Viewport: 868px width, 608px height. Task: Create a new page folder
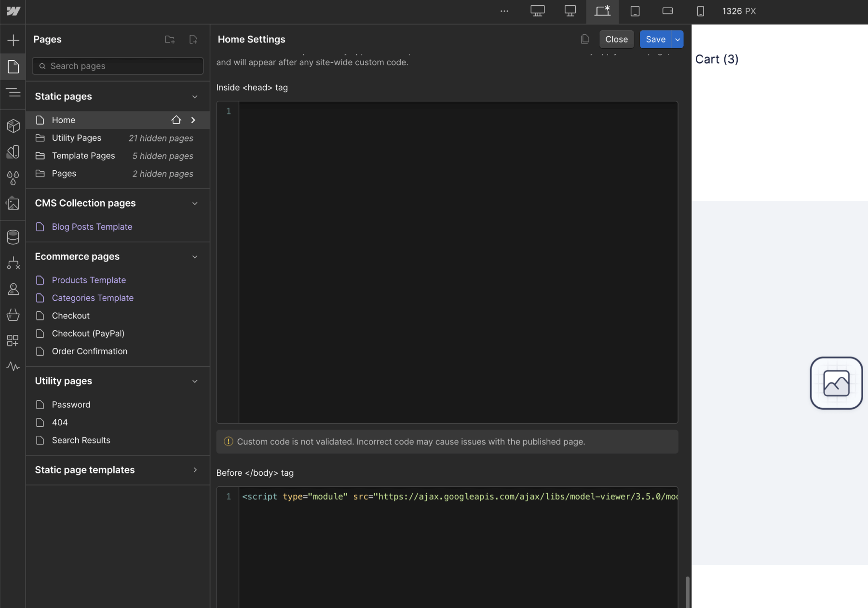coord(170,40)
